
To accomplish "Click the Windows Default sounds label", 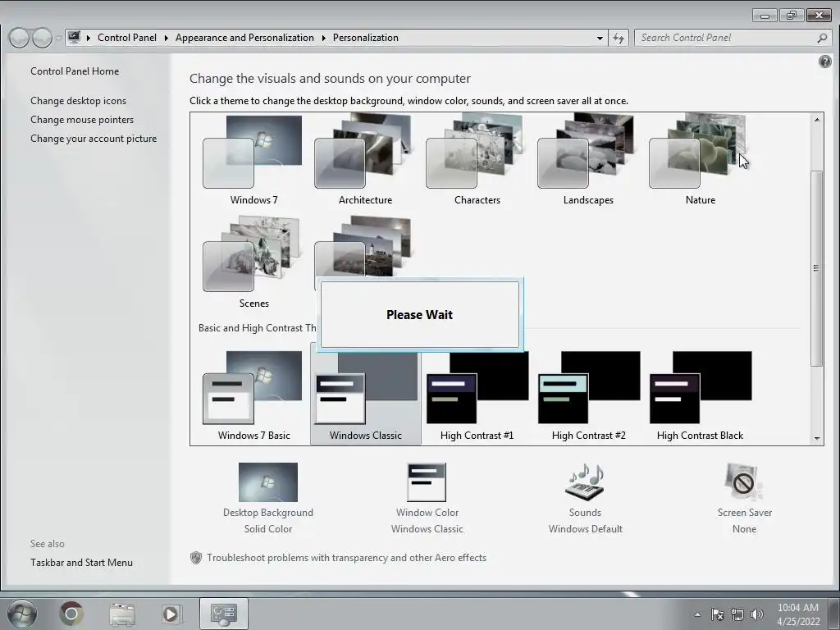I will (585, 529).
